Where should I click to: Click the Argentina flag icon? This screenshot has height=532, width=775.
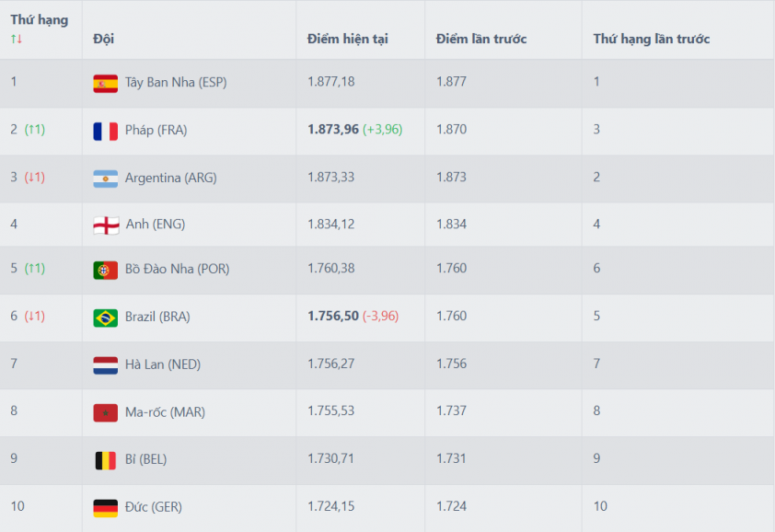click(x=105, y=179)
